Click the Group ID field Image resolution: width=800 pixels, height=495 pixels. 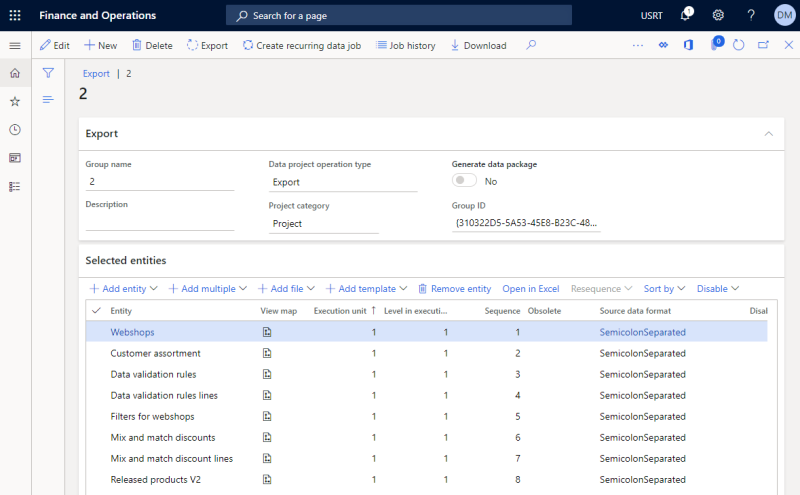(526, 223)
